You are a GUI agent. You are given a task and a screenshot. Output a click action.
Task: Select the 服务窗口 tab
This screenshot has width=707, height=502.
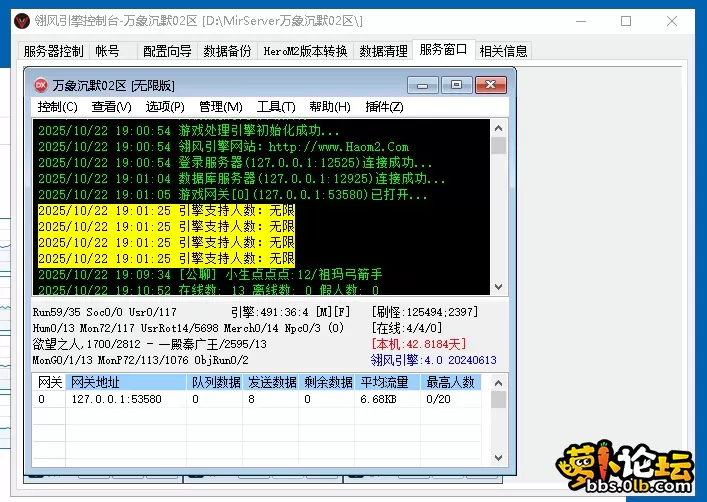(x=443, y=50)
